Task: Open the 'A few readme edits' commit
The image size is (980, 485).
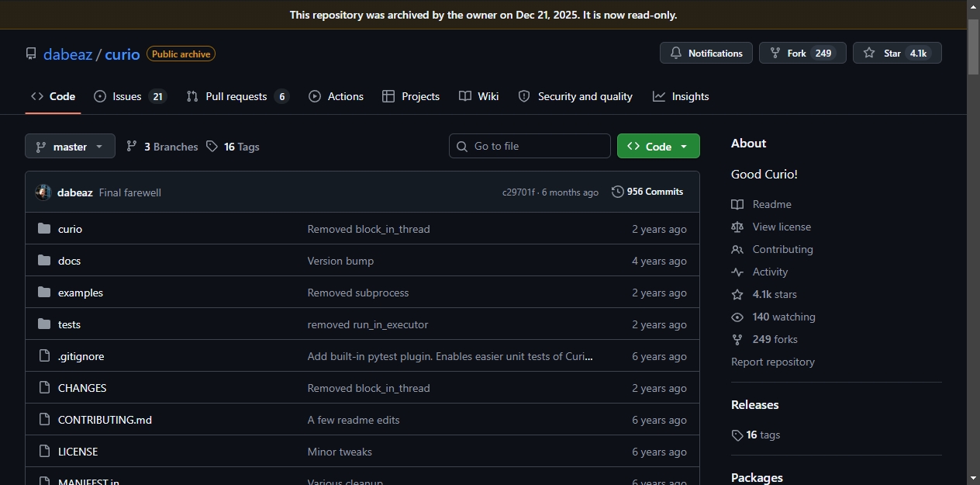Action: coord(354,420)
